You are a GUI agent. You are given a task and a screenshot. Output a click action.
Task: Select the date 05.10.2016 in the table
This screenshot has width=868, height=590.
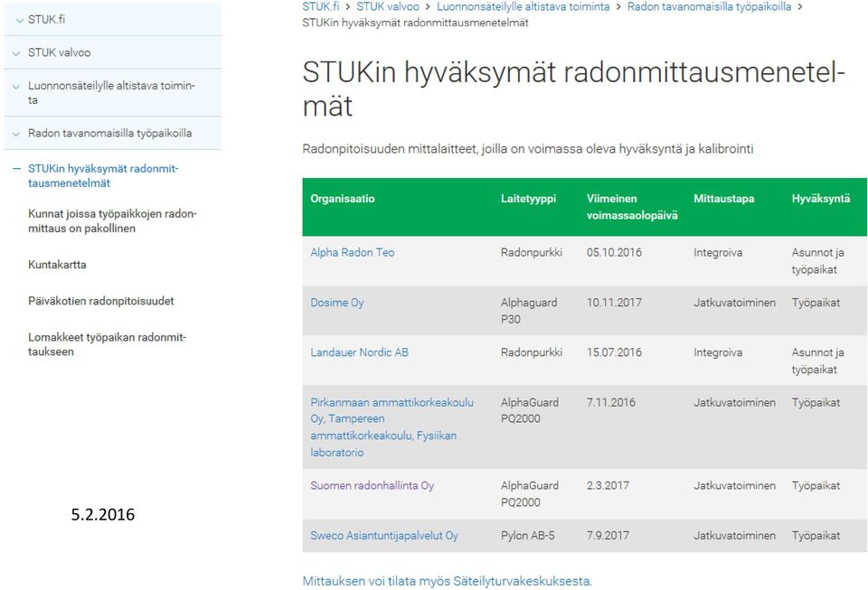tap(615, 253)
